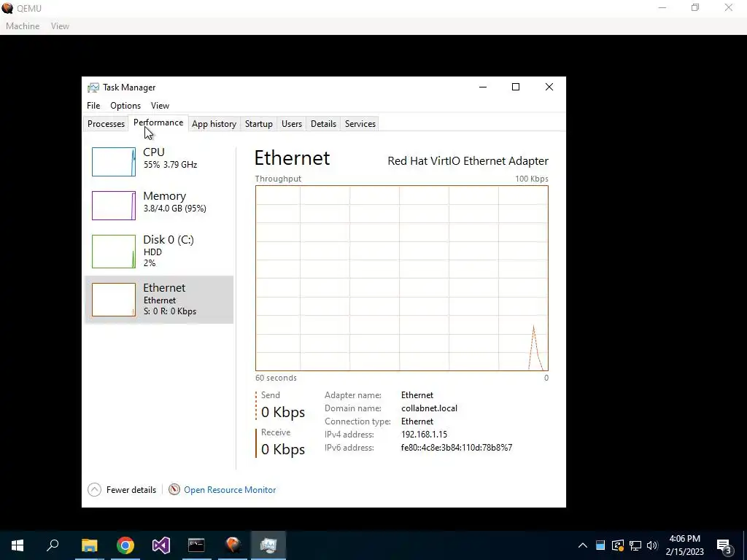747x560 pixels.
Task: Switch to the Processes tab
Action: pos(106,124)
